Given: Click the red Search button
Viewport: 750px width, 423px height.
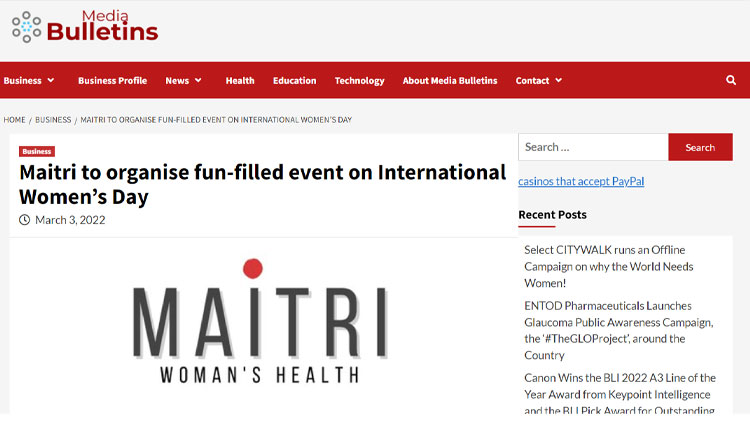Looking at the screenshot, I should (x=700, y=147).
